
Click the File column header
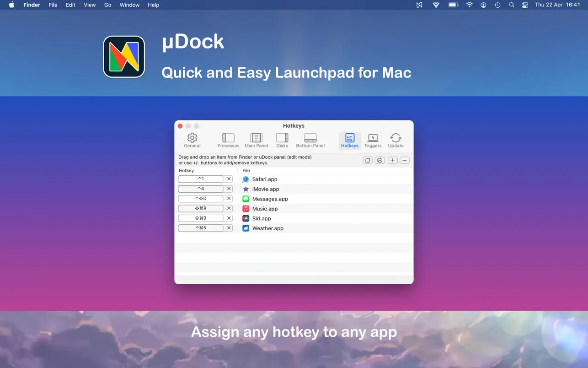pos(246,171)
